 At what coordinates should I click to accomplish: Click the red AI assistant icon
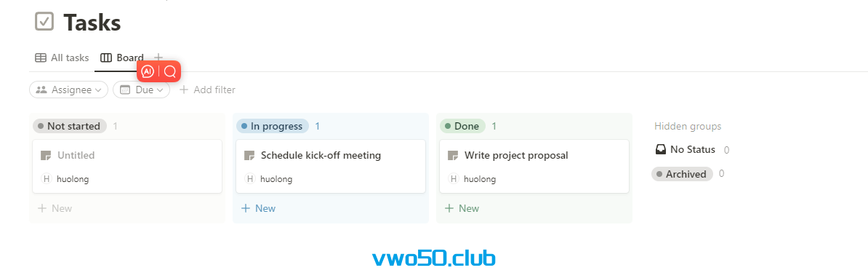[148, 71]
